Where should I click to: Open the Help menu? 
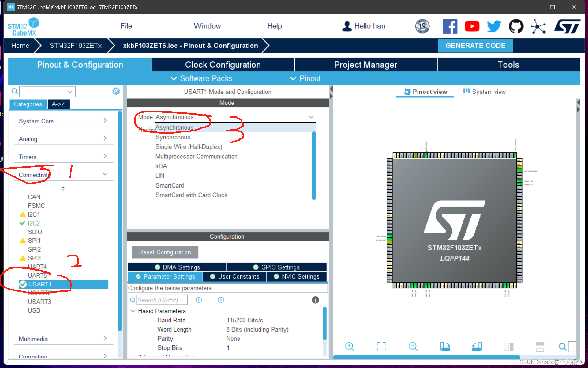tap(274, 26)
